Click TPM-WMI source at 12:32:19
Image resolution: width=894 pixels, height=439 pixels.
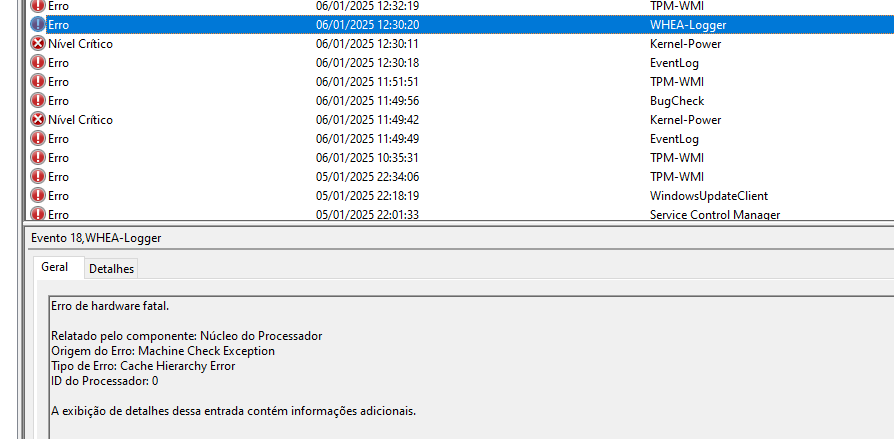point(677,6)
